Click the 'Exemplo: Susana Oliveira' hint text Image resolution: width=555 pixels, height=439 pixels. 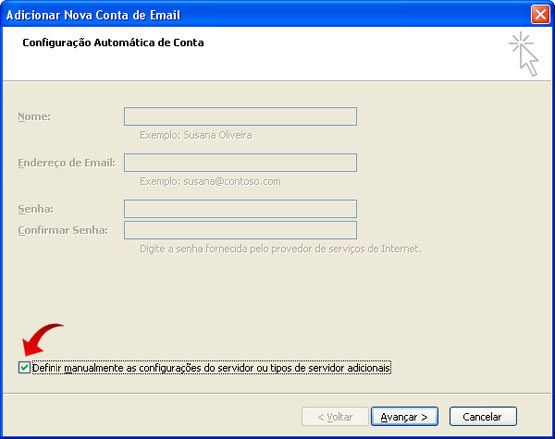click(x=196, y=135)
